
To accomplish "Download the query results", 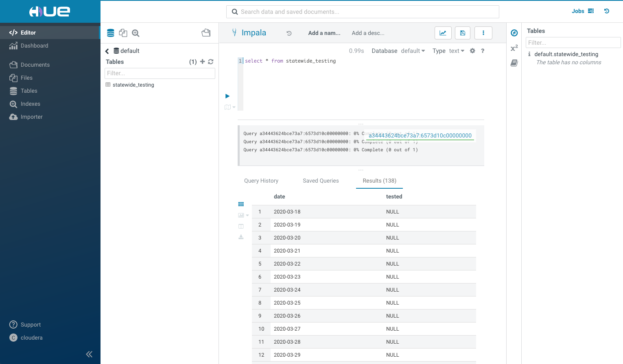I will 241,237.
